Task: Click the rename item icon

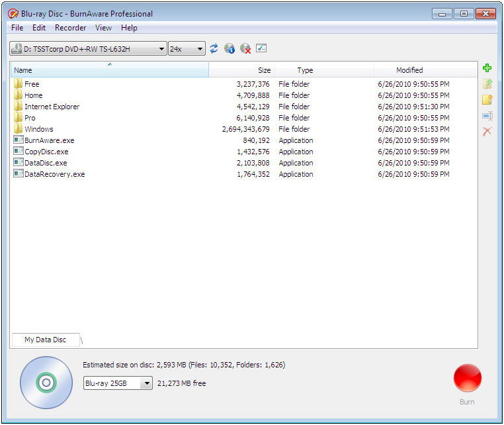Action: pos(487,116)
